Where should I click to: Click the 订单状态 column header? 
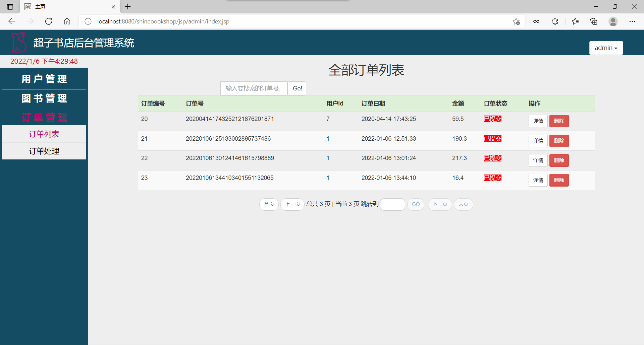[x=496, y=103]
